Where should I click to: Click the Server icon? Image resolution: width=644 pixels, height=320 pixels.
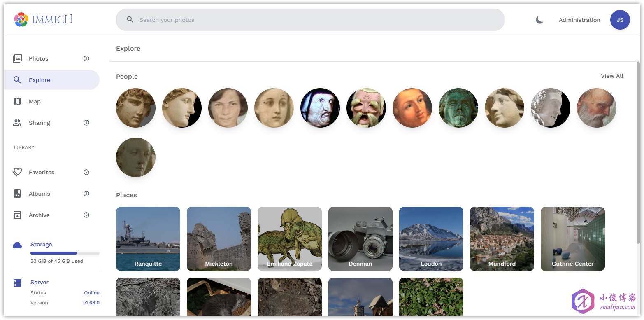coord(17,283)
